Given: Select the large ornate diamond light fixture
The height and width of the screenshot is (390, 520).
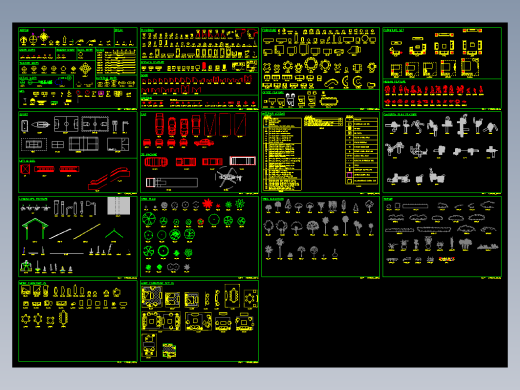Looking at the screenshot, I should click(x=85, y=69).
